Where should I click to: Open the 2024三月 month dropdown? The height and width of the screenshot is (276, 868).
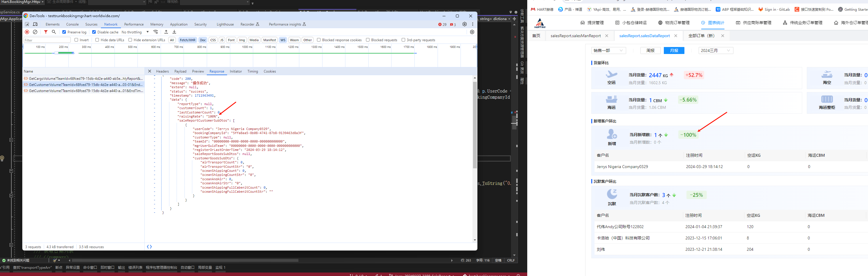coord(715,50)
